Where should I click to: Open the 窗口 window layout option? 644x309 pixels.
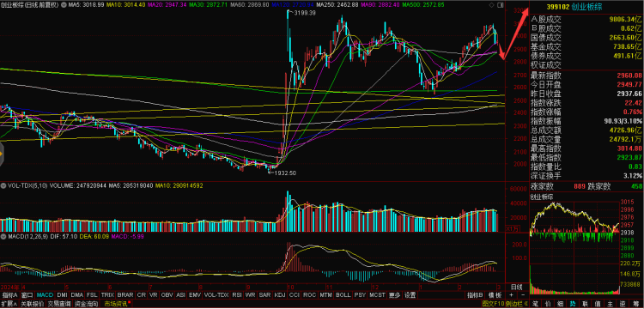pyautogui.click(x=27, y=295)
